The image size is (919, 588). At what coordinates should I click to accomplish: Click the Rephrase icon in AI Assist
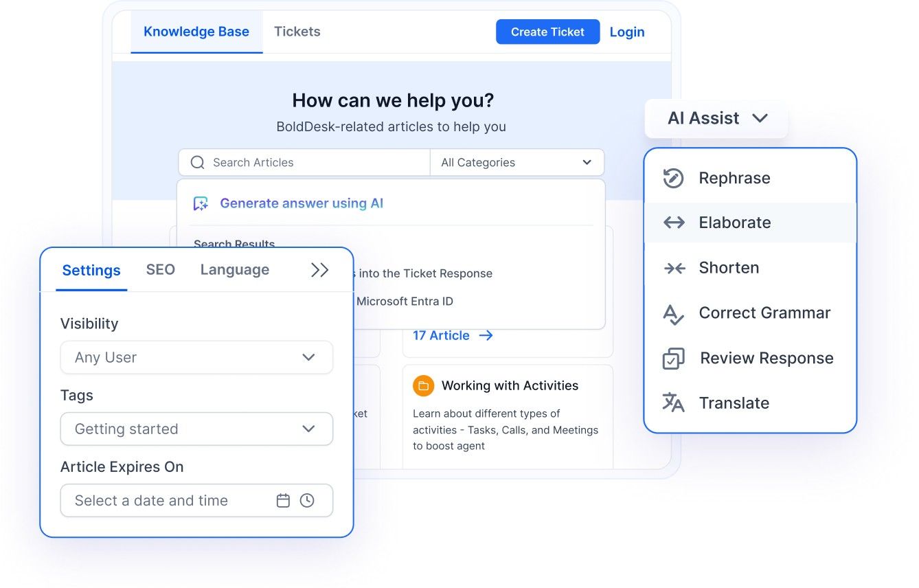click(x=673, y=179)
